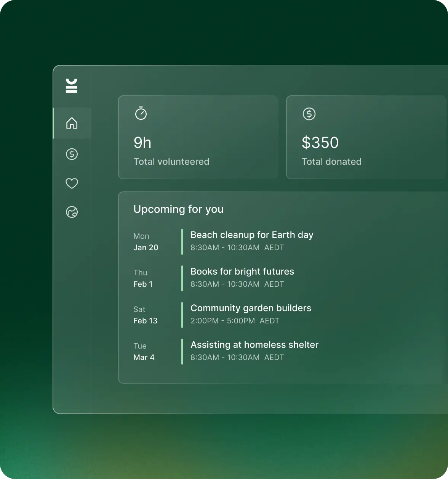Viewport: 448px width, 479px height.
Task: Open the "Books for bright futures" event
Action: coord(242,272)
